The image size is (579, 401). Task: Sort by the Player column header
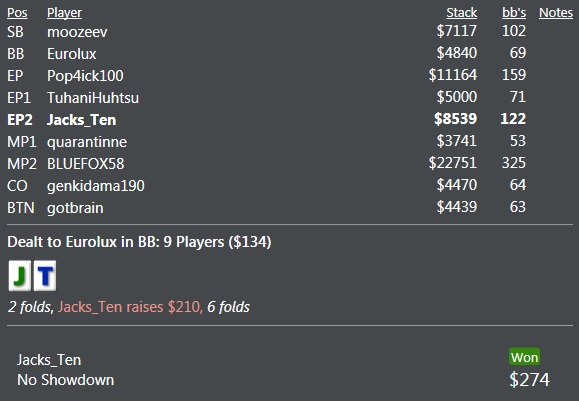pos(64,13)
